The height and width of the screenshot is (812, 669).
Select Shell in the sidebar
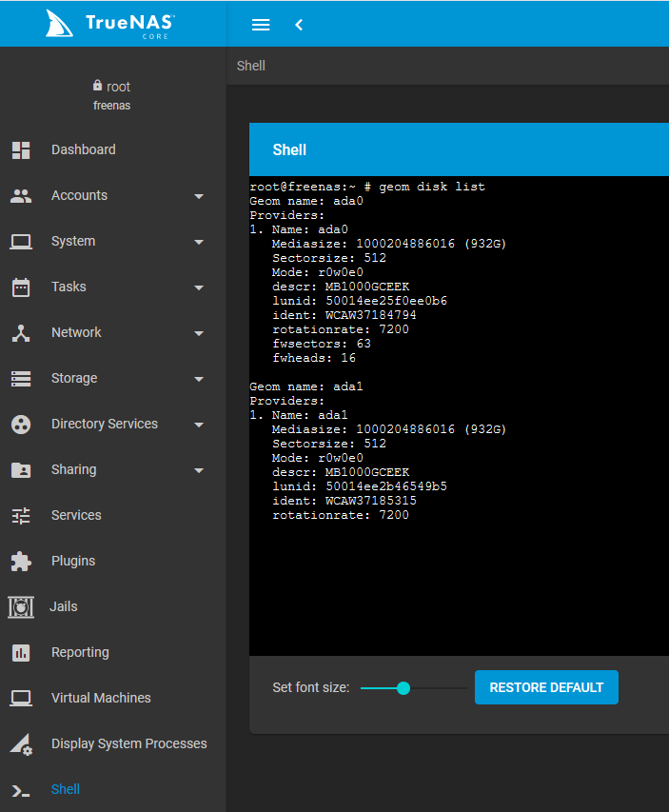[x=66, y=789]
